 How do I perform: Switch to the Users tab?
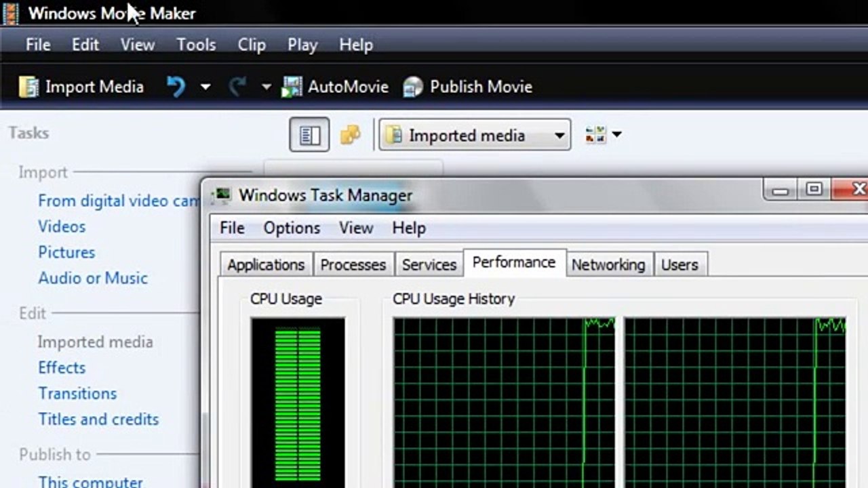[x=679, y=264]
